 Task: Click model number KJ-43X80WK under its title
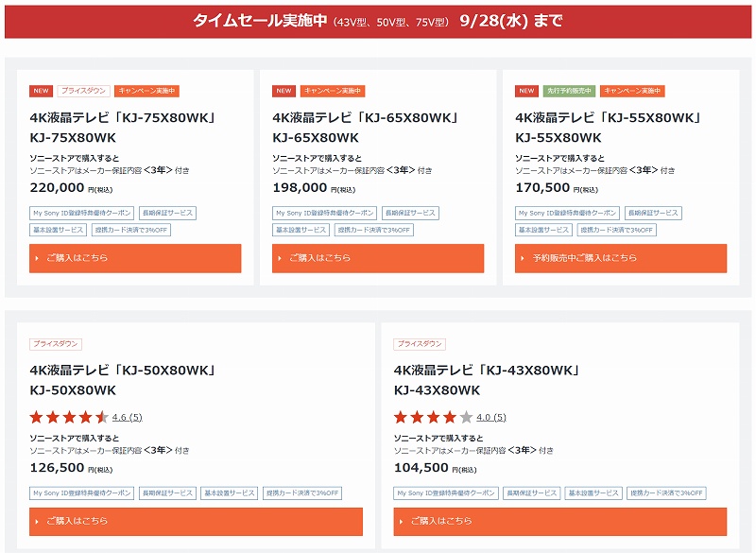(438, 390)
